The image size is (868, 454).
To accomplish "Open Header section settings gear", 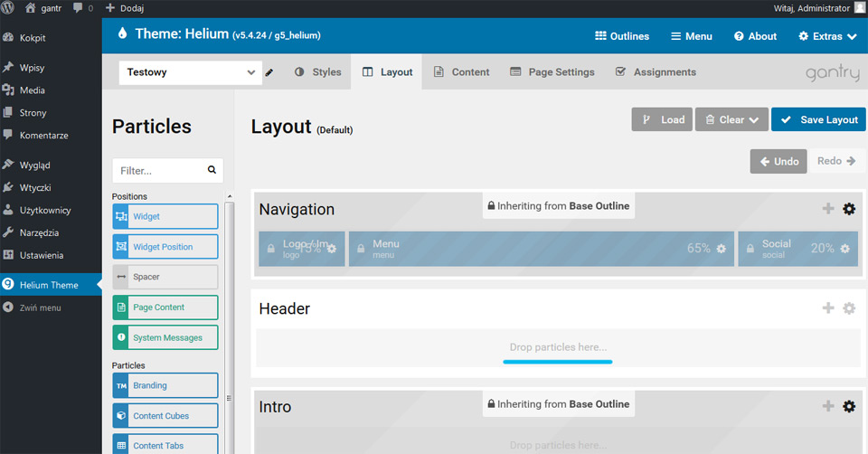I will coord(849,307).
